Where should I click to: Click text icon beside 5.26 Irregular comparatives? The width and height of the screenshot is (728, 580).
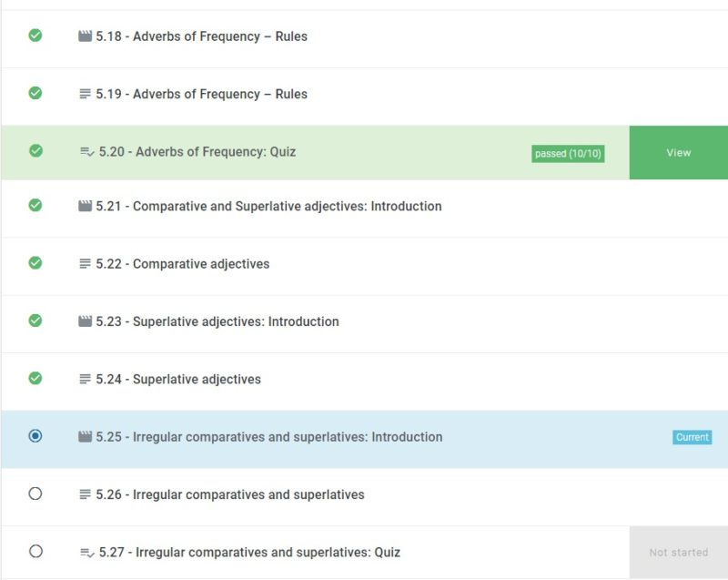click(x=85, y=494)
